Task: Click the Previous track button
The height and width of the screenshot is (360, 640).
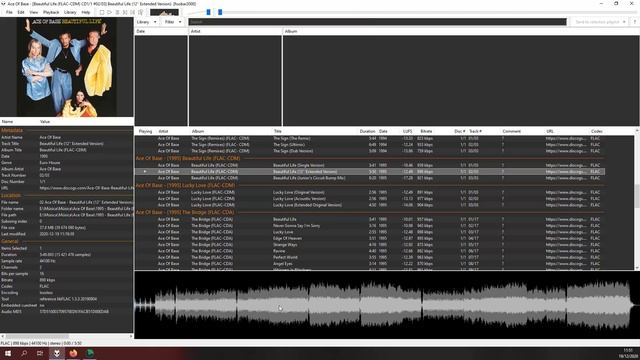Action: pyautogui.click(x=125, y=12)
